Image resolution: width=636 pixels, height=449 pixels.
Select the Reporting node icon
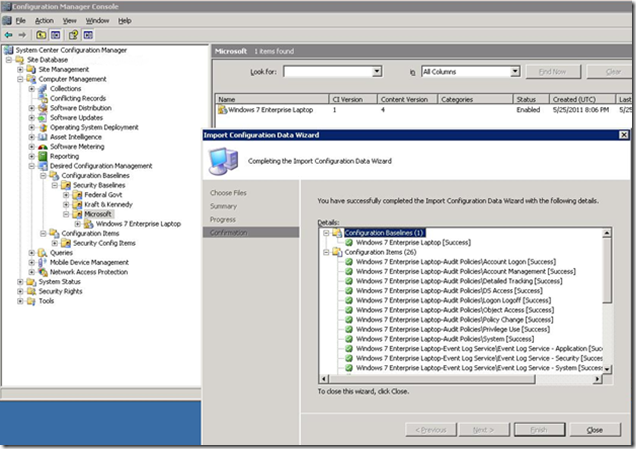coord(42,156)
